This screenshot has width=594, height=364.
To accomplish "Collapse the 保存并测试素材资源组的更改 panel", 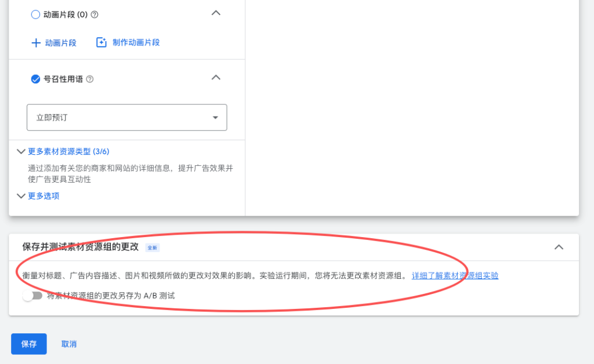I will point(559,247).
